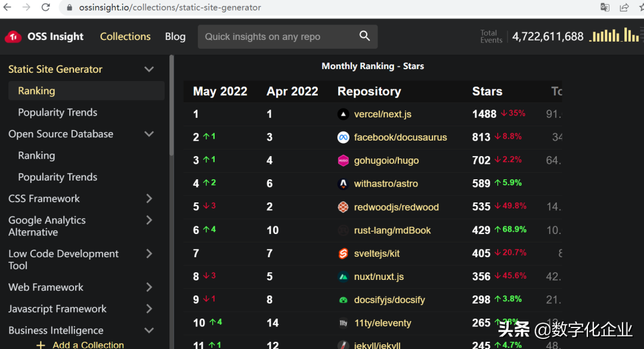This screenshot has width=644, height=349.
Task: Open the rust-lang/mdBook repository link
Action: [392, 230]
